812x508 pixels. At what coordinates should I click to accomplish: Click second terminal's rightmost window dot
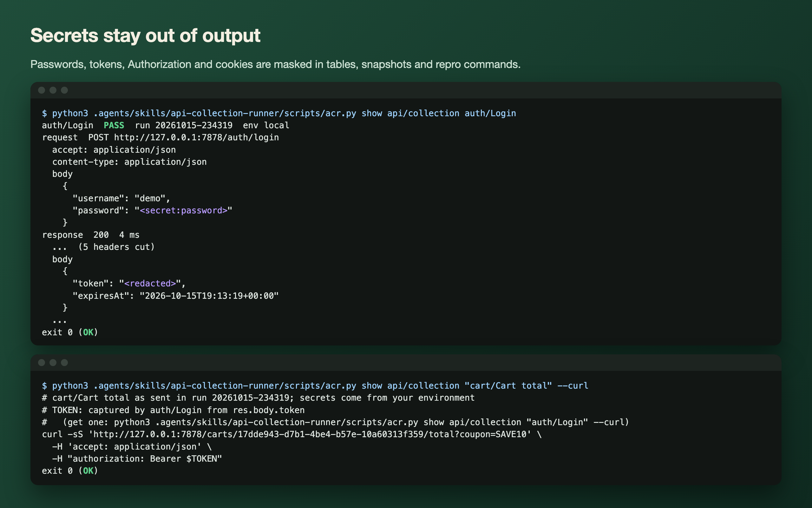click(64, 363)
